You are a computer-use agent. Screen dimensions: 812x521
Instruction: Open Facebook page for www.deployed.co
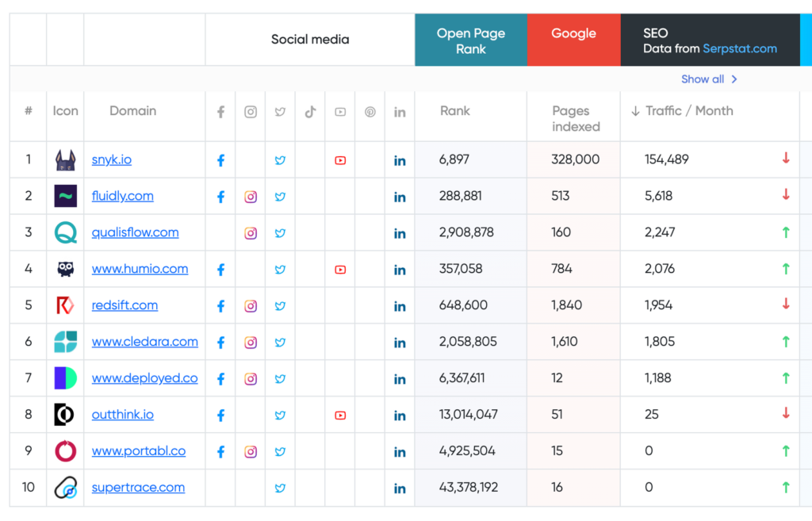click(x=220, y=379)
